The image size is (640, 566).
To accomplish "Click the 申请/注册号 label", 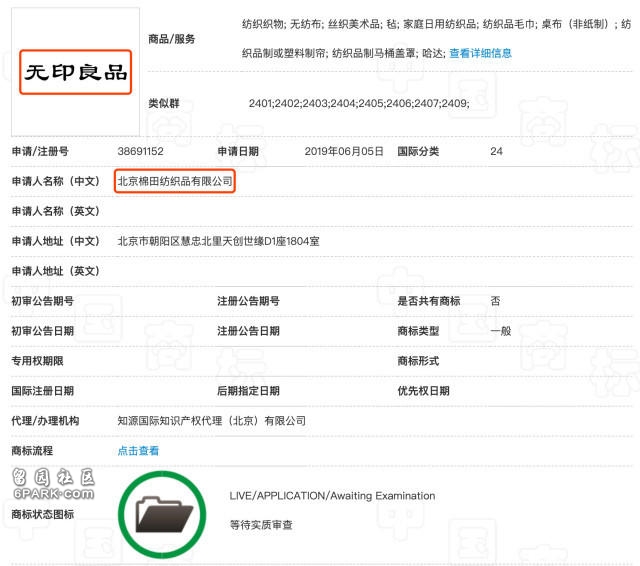I will (x=40, y=151).
